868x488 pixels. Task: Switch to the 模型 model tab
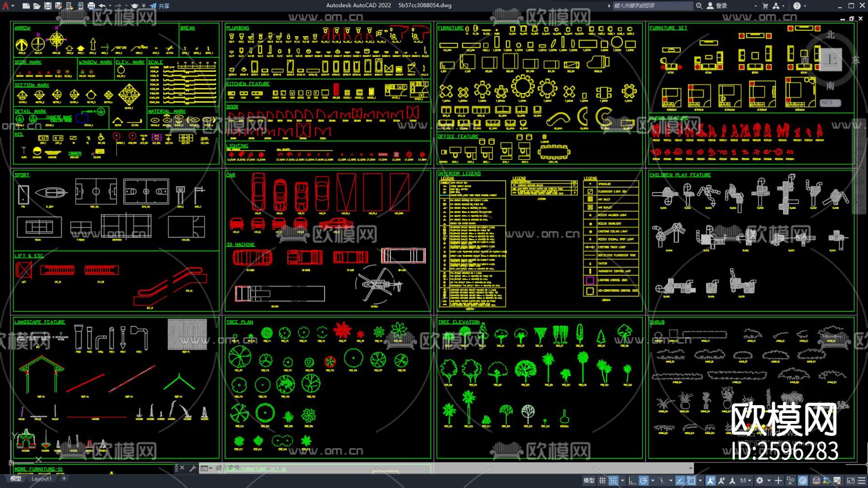16,479
